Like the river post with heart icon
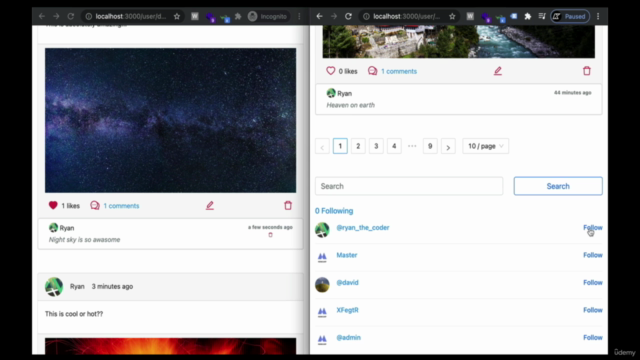Viewport: 640px width, 360px height. click(x=331, y=71)
